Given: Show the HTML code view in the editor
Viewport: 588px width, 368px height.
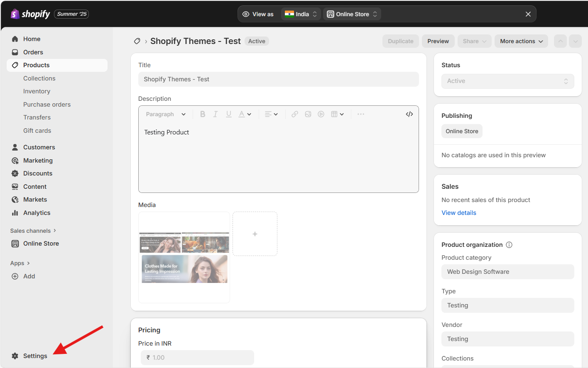Looking at the screenshot, I should tap(409, 114).
